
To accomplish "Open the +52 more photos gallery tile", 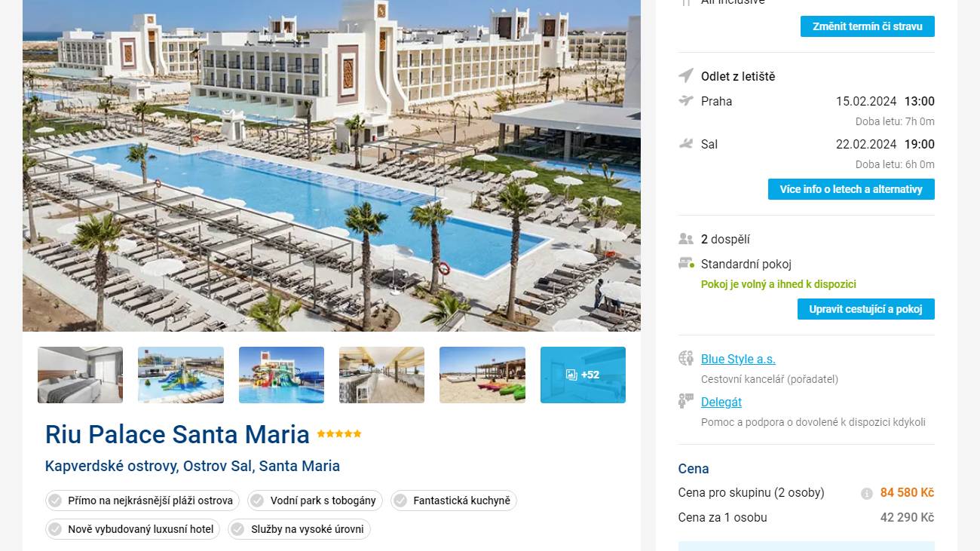I will coord(583,375).
